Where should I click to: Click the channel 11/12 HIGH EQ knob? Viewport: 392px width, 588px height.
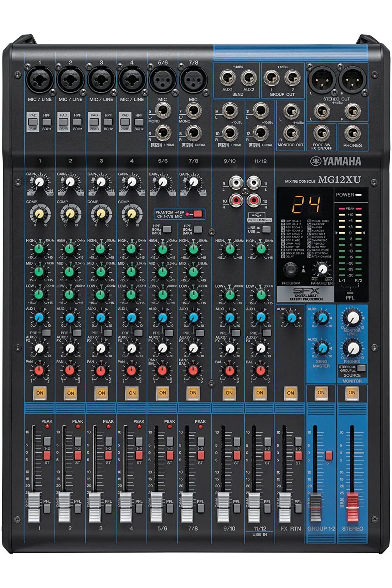pos(260,249)
